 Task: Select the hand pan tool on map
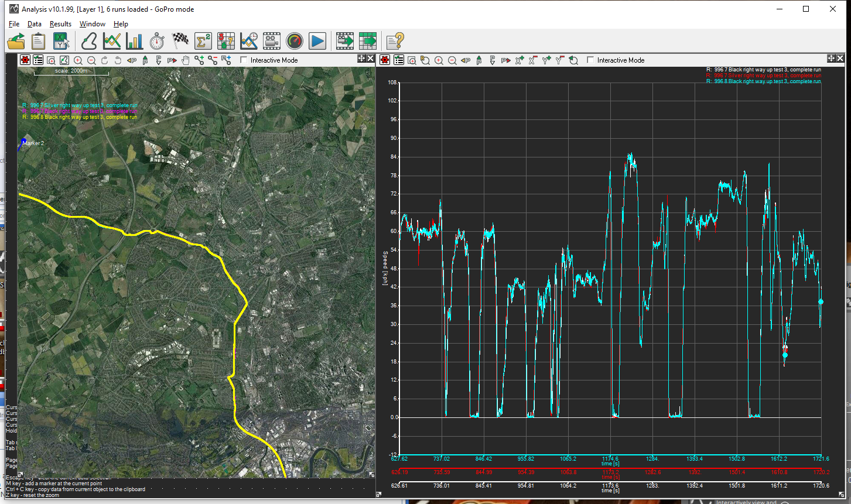(x=186, y=60)
